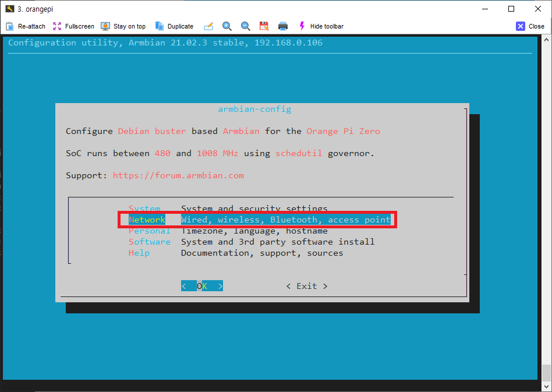Click 'Wired, wireless, Bluetooth, access point' description
The image size is (552, 392).
[286, 220]
